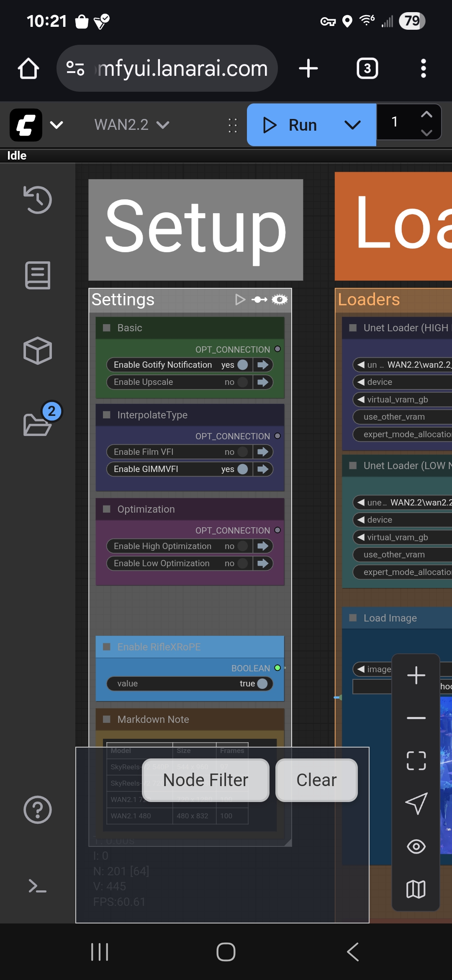Fit view with the frame icon
The width and height of the screenshot is (452, 980).
pos(416,761)
